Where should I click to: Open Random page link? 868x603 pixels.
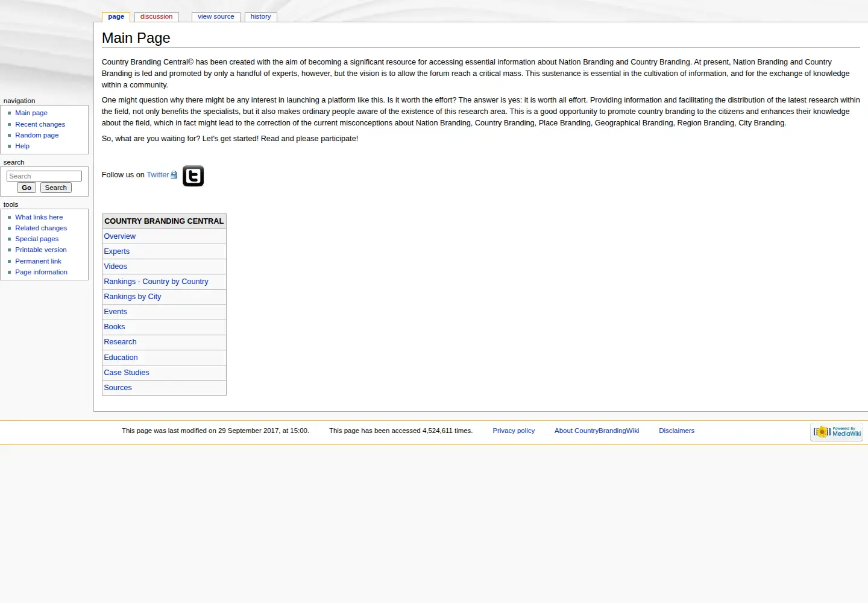click(37, 135)
